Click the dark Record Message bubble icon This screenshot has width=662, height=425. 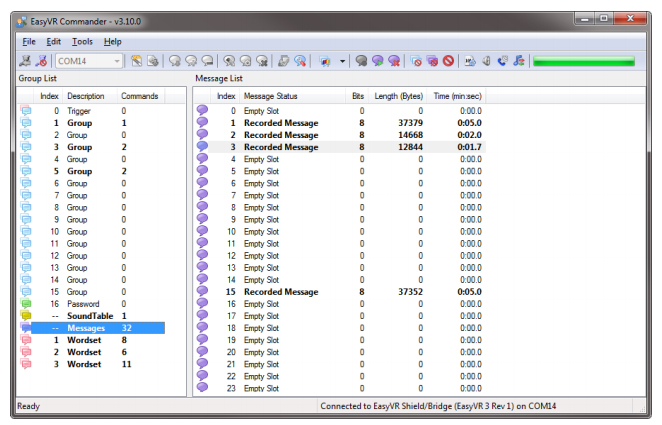(361, 61)
